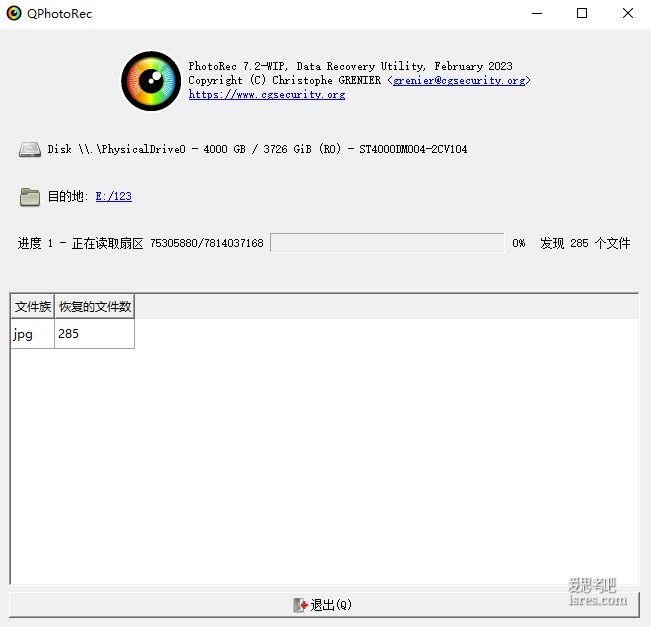651x627 pixels.
Task: Click the 恢复的文件数 column header
Action: [x=94, y=306]
